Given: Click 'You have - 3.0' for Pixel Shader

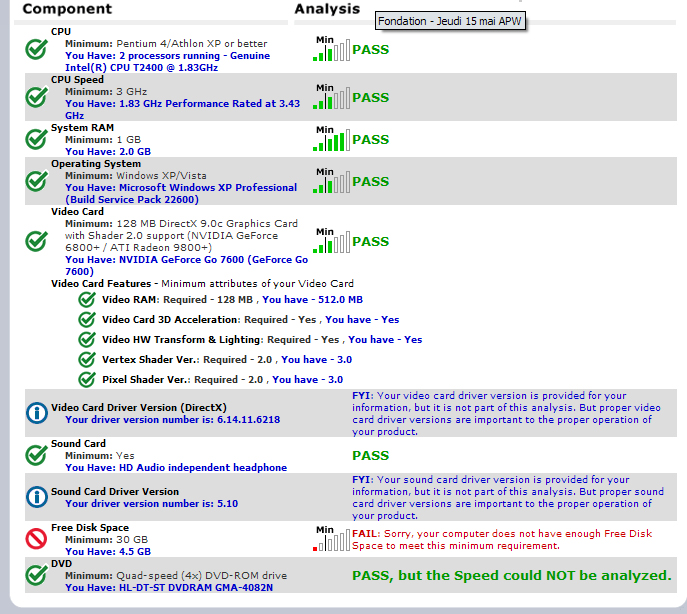Looking at the screenshot, I should coord(308,380).
